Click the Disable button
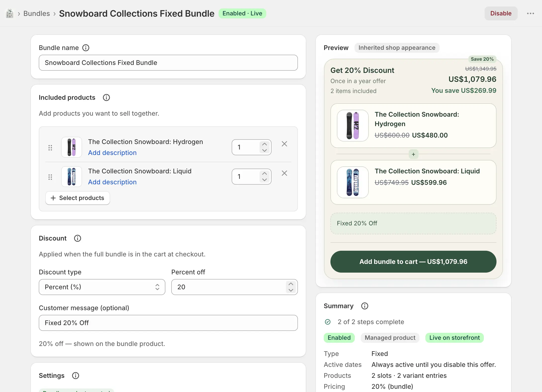Image resolution: width=542 pixels, height=392 pixels. click(501, 13)
